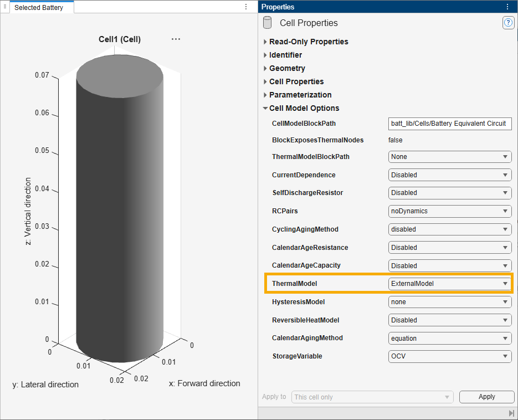Open the StorageVariable dropdown
518x420 pixels.
(x=450, y=356)
